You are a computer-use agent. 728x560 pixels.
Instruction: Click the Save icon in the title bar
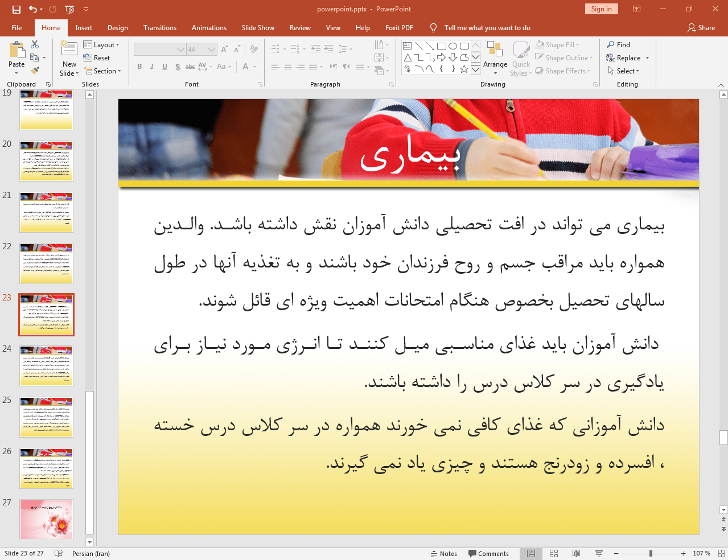[17, 9]
